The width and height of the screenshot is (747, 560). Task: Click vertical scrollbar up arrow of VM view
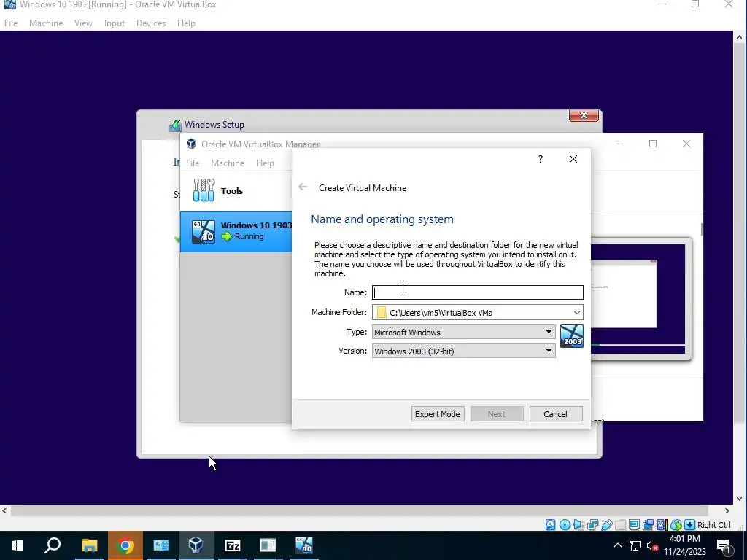[x=739, y=37]
